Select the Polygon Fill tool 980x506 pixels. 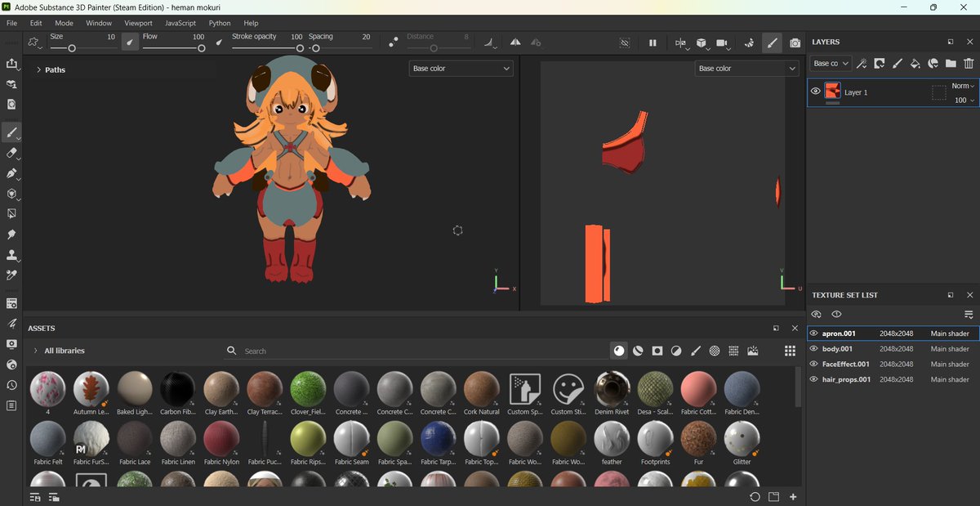point(11,195)
